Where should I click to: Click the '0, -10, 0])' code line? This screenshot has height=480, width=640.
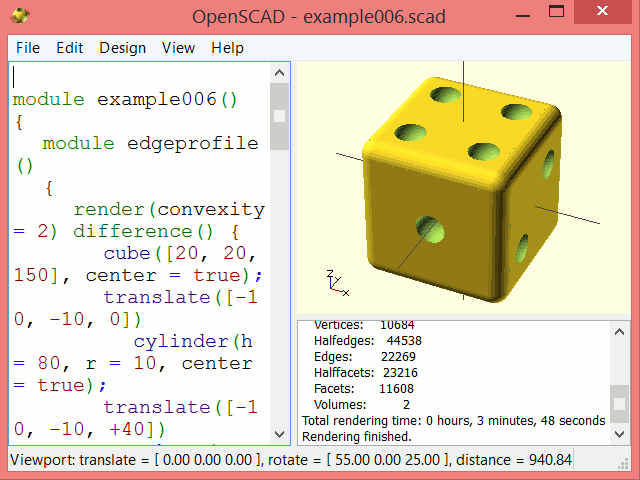78,320
